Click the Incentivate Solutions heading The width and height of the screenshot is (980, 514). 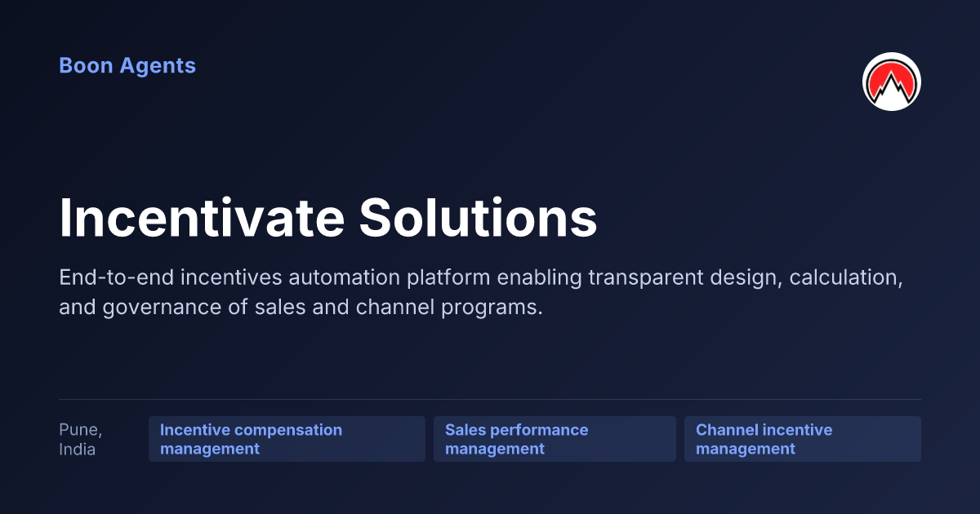[328, 218]
